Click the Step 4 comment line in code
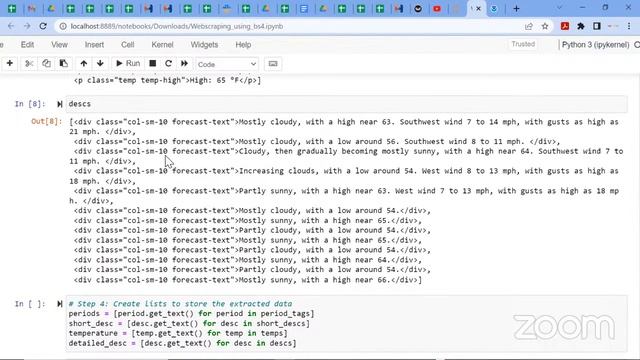 (x=180, y=304)
